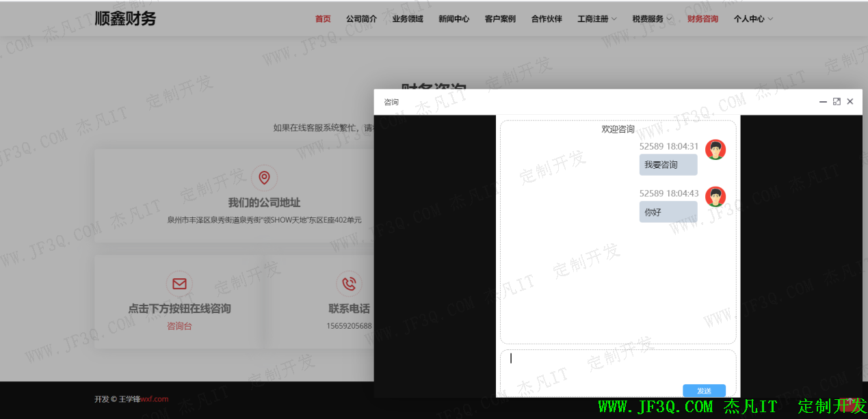Open the 公司简介 navigation item
This screenshot has height=419, width=868.
[x=361, y=19]
